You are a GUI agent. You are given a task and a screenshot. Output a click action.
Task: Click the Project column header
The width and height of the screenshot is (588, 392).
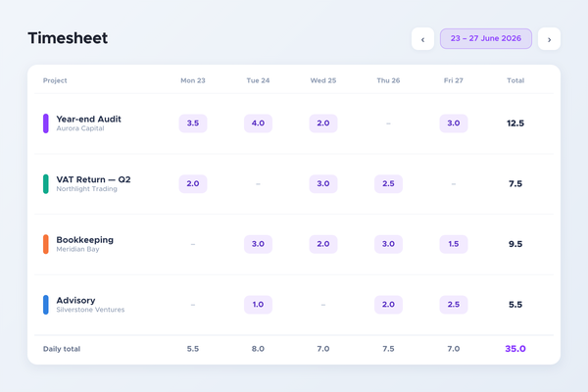coord(55,80)
